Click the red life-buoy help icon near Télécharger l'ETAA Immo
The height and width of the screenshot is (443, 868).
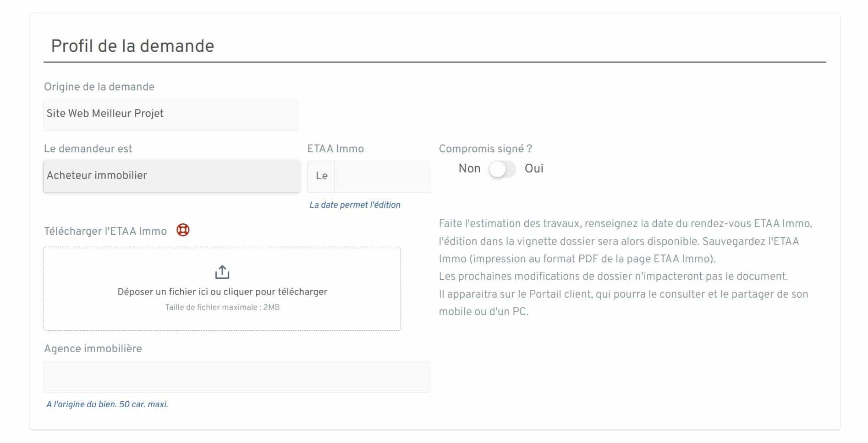[x=184, y=231]
